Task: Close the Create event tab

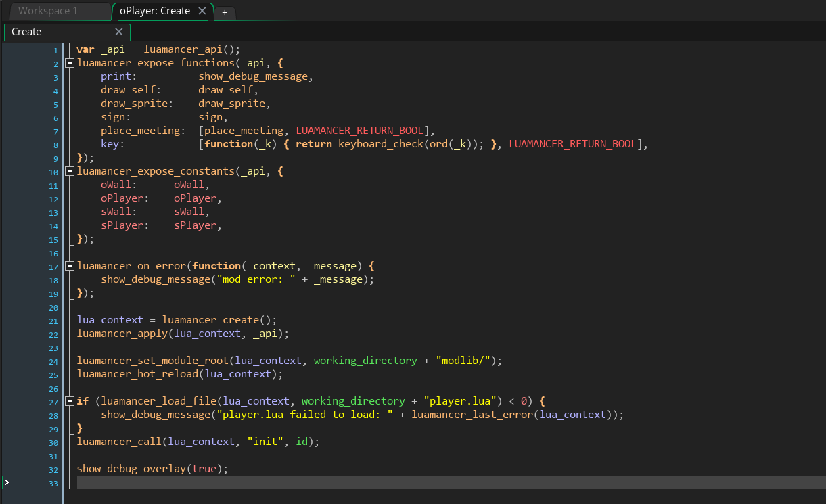Action: tap(119, 32)
